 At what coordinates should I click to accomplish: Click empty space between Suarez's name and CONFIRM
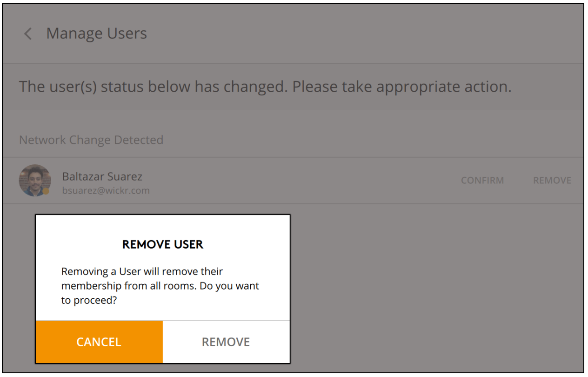[302, 181]
